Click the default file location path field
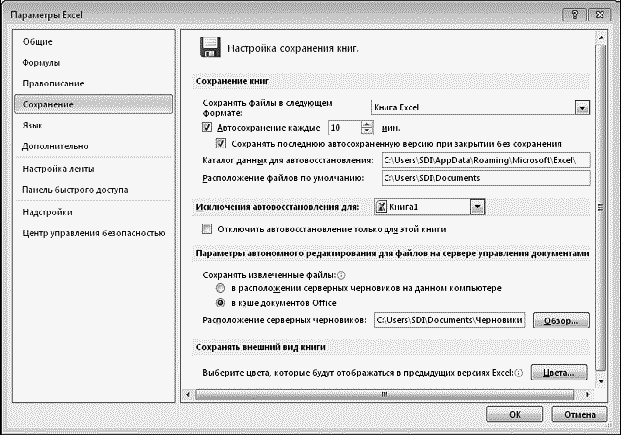Screen dimensions: 621x435 486,178
